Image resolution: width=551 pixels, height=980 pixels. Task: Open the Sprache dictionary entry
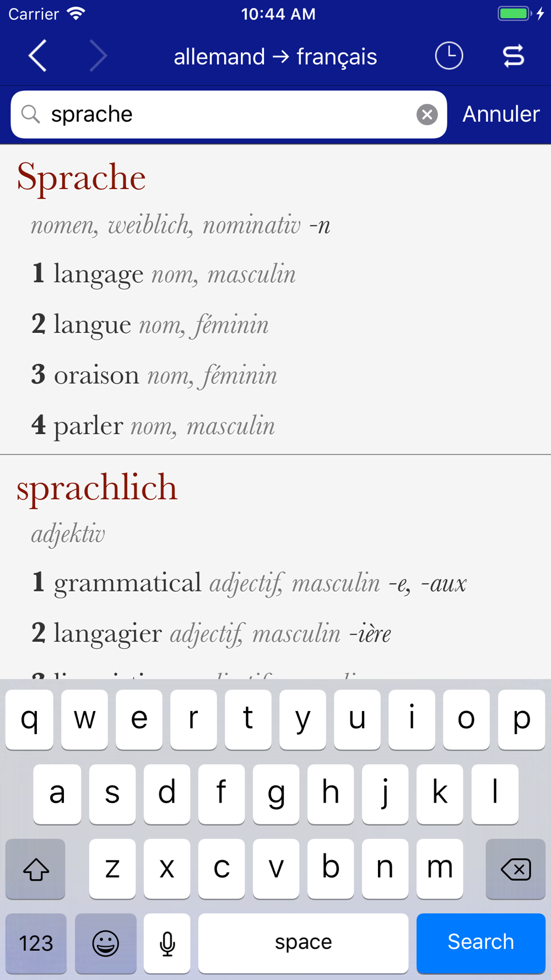81,177
